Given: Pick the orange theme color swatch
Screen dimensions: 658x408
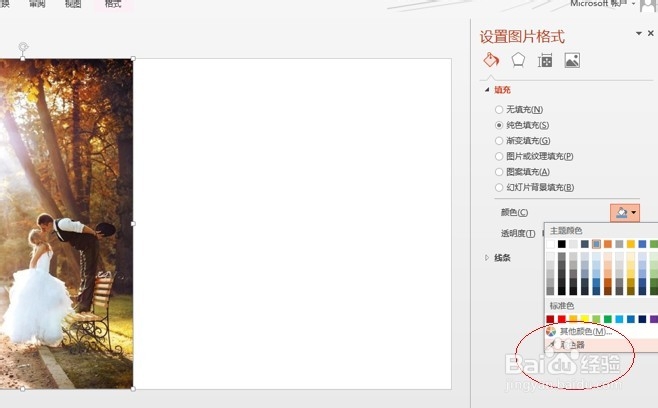Looking at the screenshot, I should click(x=608, y=244).
